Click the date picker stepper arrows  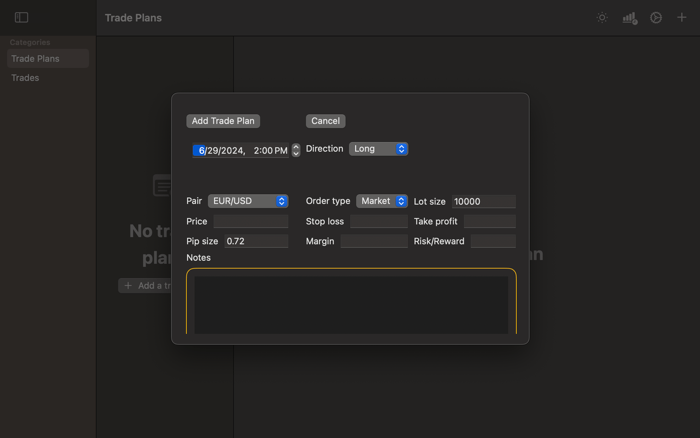[x=296, y=150]
